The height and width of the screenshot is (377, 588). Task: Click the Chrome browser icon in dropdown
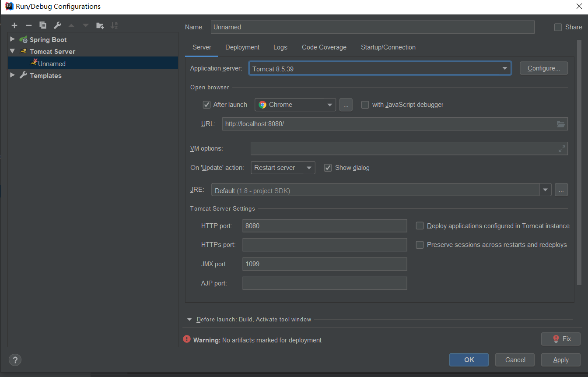point(262,105)
